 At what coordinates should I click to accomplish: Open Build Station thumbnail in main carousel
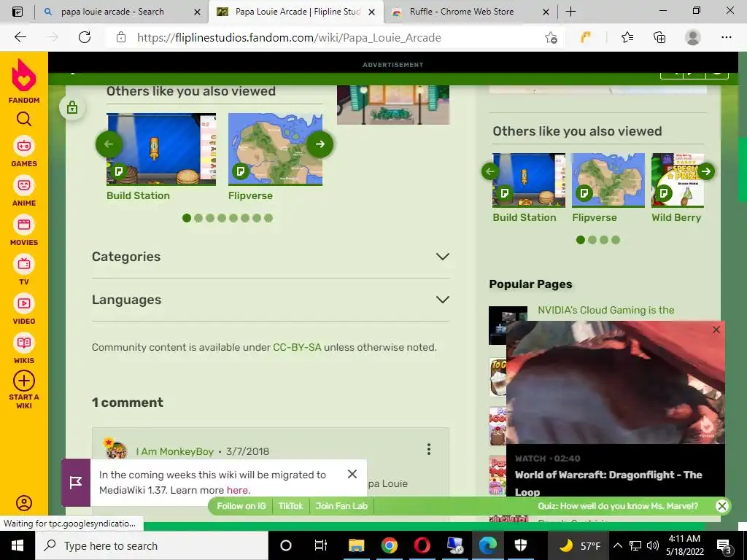pos(161,149)
